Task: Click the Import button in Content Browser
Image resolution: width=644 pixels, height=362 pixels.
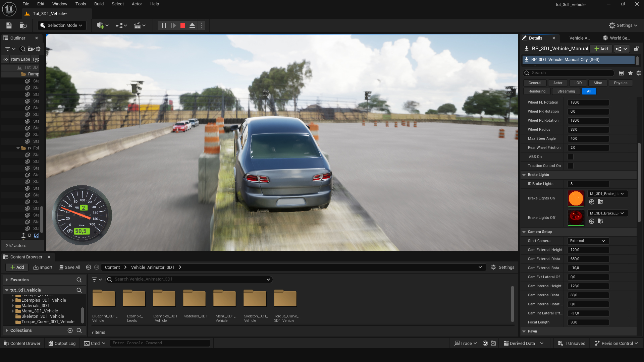Action: (43, 267)
